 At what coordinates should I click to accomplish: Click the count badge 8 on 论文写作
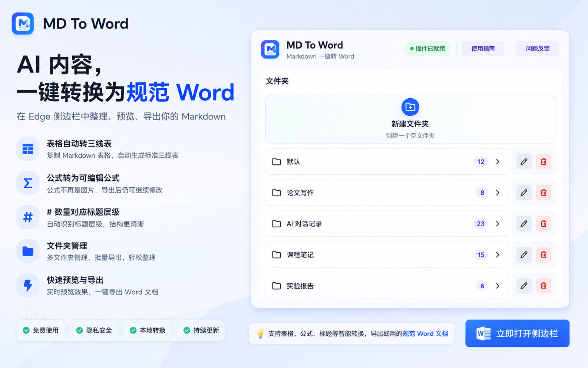(482, 193)
